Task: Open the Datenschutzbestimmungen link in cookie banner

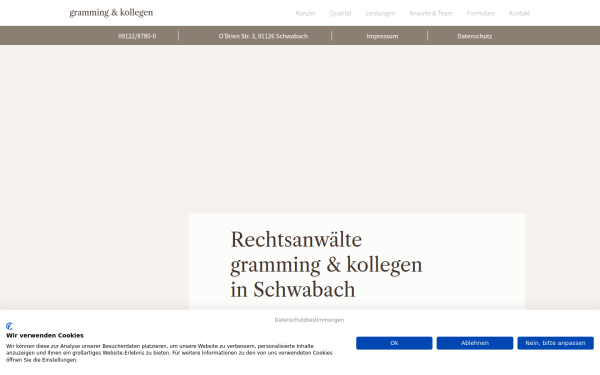Action: pos(309,320)
